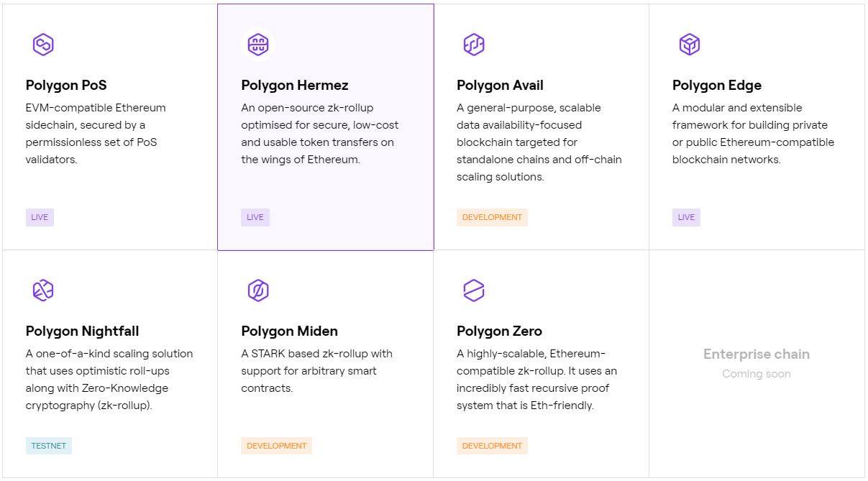Click the Polygon Hermez icon
The image size is (868, 481).
point(257,44)
